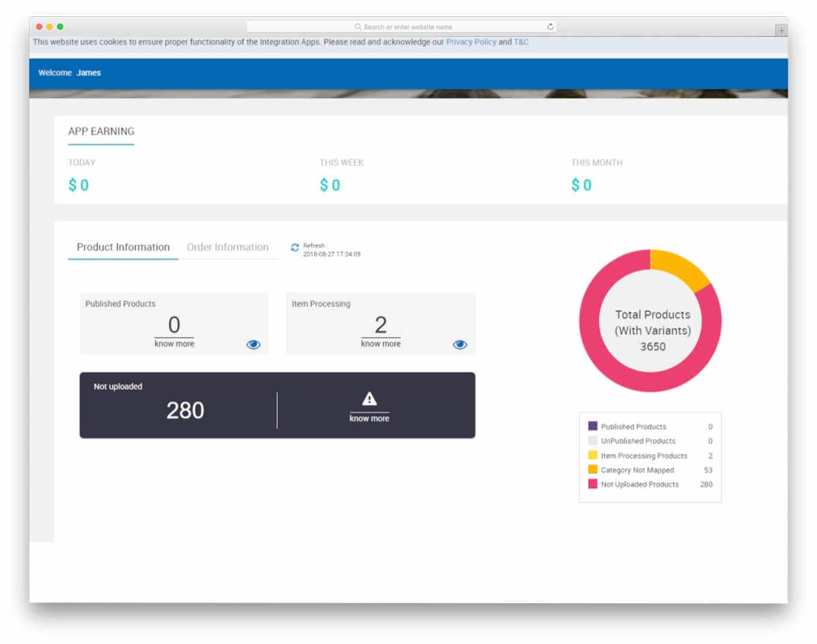817x644 pixels.
Task: Click the eye icon in Published Products
Action: tap(253, 344)
